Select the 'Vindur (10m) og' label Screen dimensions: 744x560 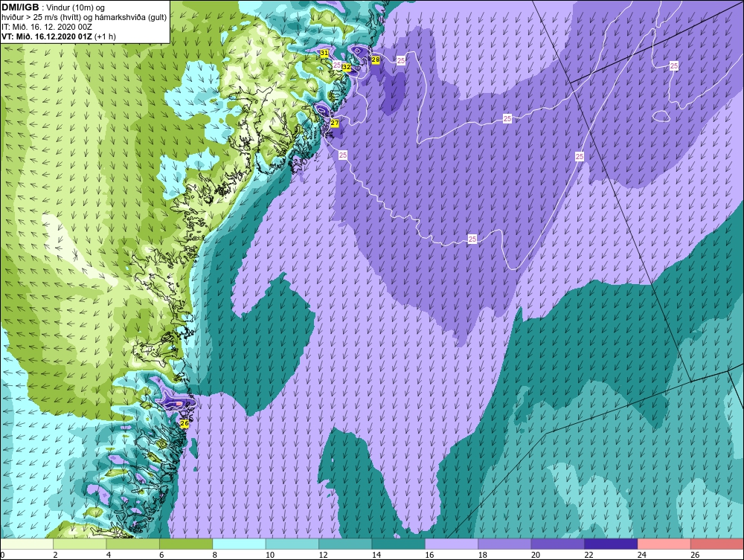click(x=77, y=7)
